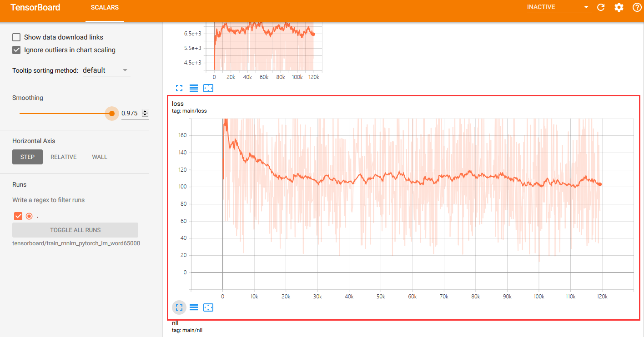Toggle log scale on the top chart
Viewport: 644px width, 337px height.
pyautogui.click(x=193, y=88)
